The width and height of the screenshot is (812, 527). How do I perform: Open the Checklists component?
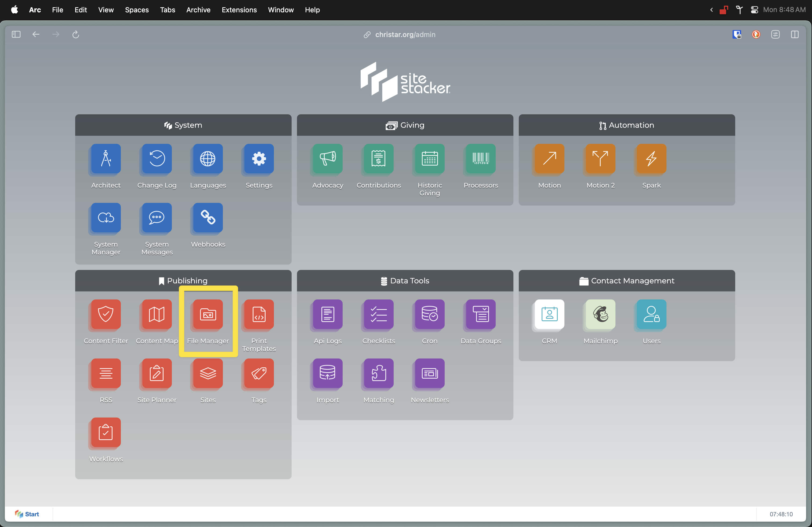click(x=378, y=314)
